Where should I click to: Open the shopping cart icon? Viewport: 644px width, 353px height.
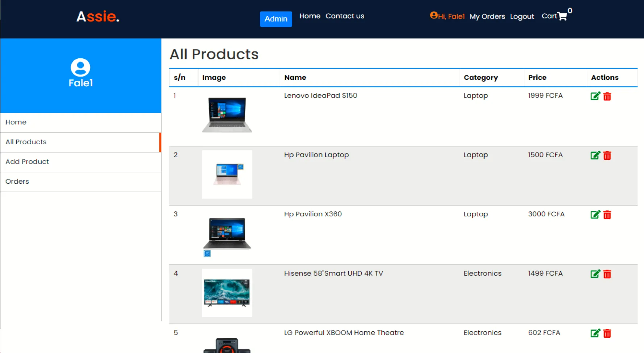(562, 16)
